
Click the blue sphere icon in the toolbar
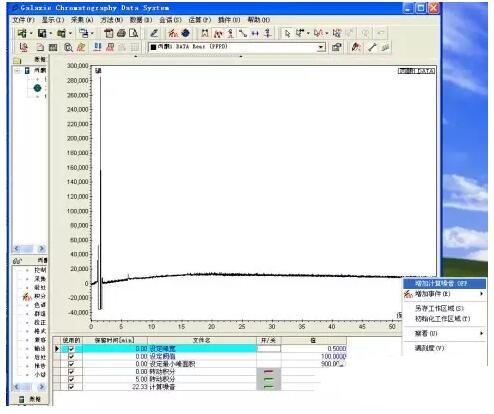[185, 33]
